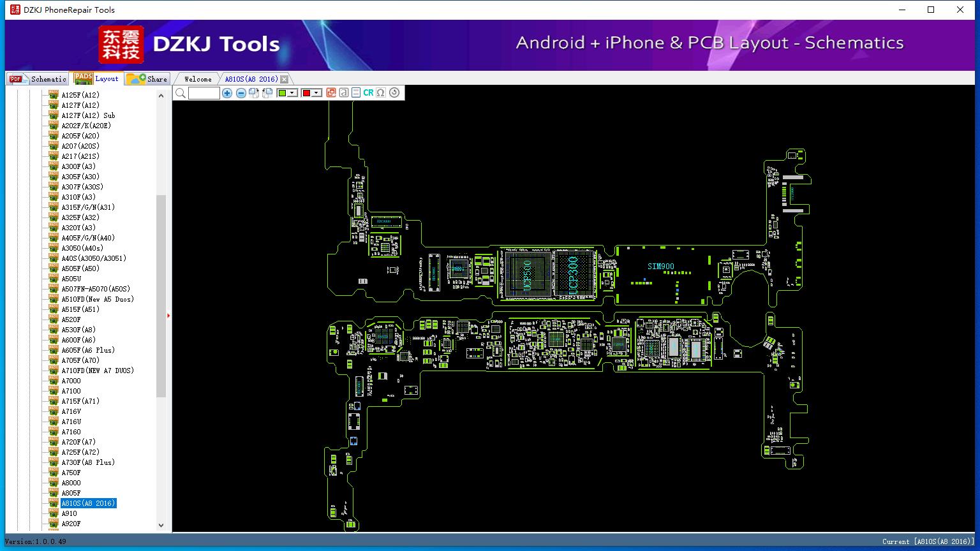Click the first page-flip layout icon
Screen dimensions: 980x551
tap(254, 93)
